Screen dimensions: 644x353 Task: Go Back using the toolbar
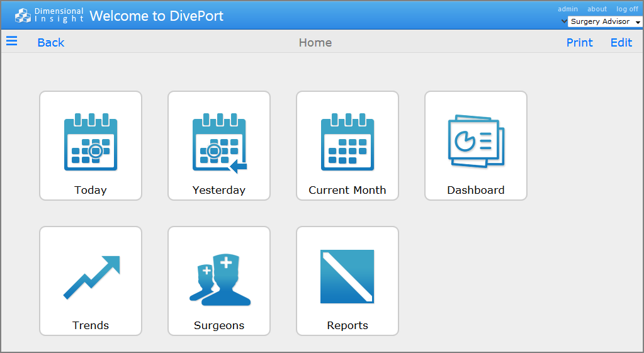click(x=51, y=43)
